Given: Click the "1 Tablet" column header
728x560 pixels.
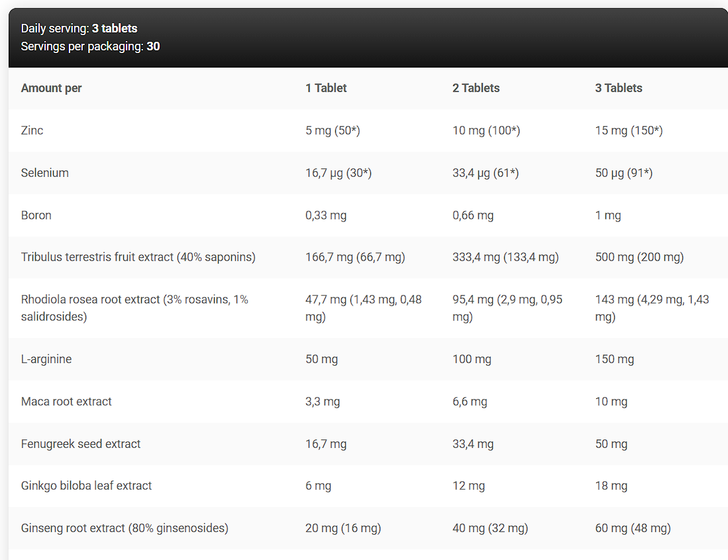Looking at the screenshot, I should tap(326, 88).
